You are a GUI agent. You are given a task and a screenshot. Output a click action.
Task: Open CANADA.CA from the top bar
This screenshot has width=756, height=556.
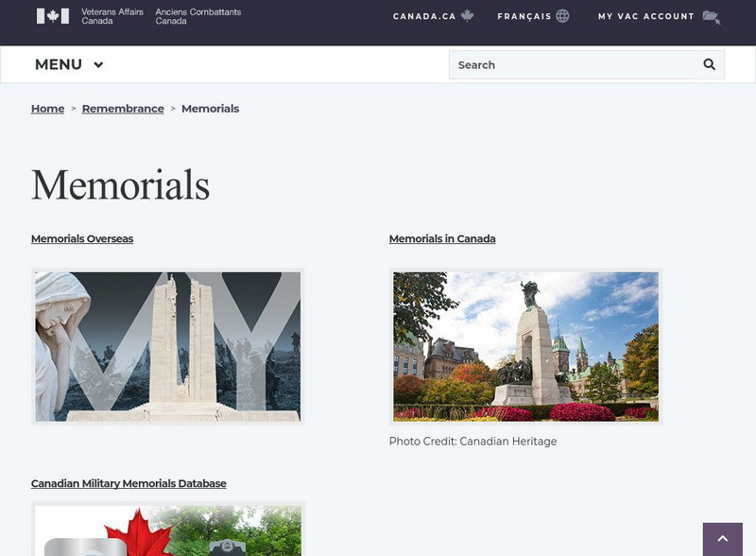pyautogui.click(x=422, y=16)
